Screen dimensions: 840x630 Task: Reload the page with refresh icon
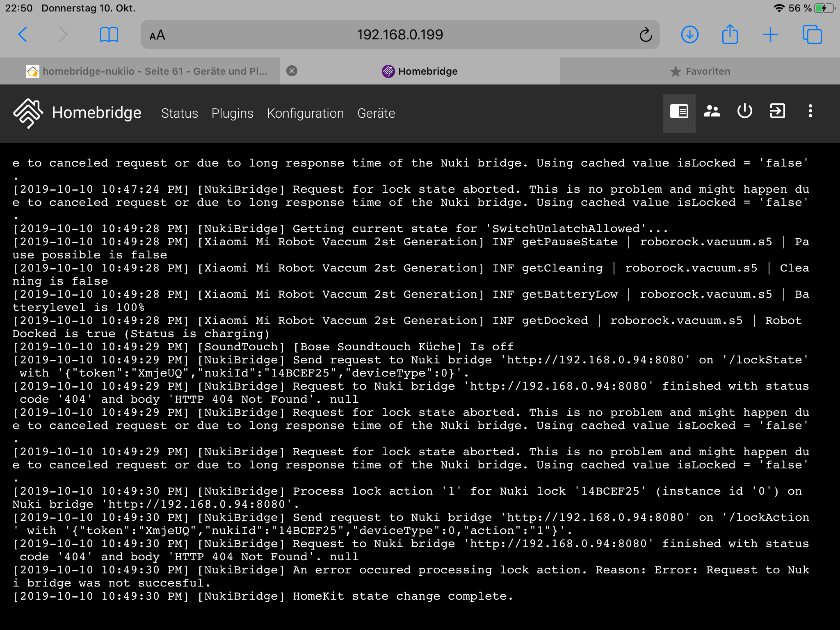coord(645,35)
